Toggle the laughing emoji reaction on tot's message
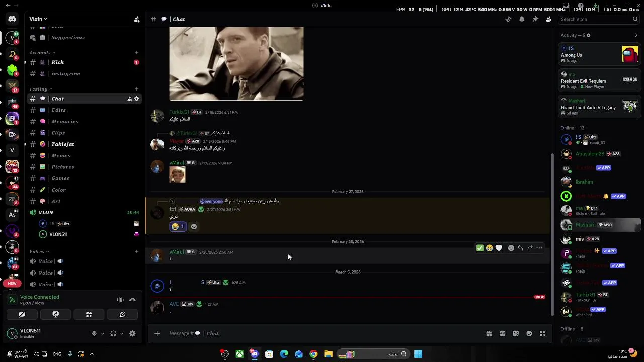 coord(178,226)
